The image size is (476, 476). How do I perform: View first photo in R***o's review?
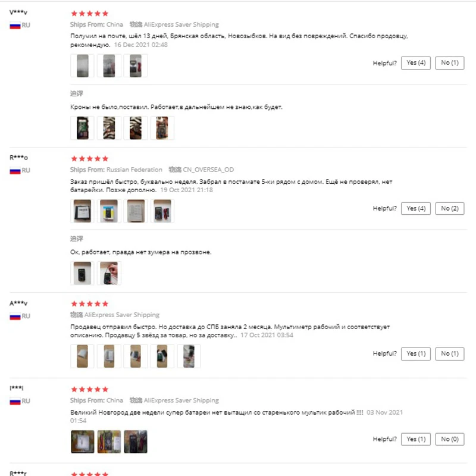tap(82, 211)
